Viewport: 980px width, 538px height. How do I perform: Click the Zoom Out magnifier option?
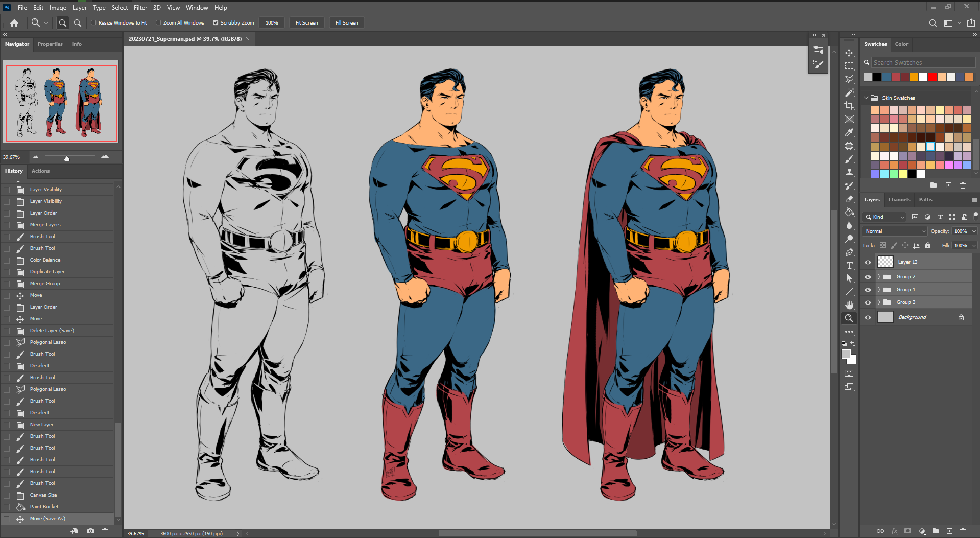pos(78,22)
